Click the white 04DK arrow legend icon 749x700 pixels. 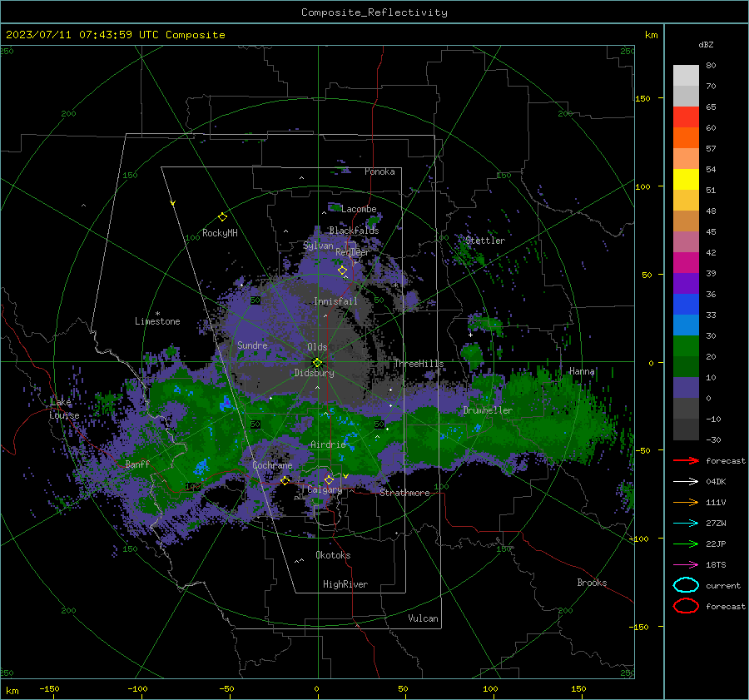click(x=686, y=481)
